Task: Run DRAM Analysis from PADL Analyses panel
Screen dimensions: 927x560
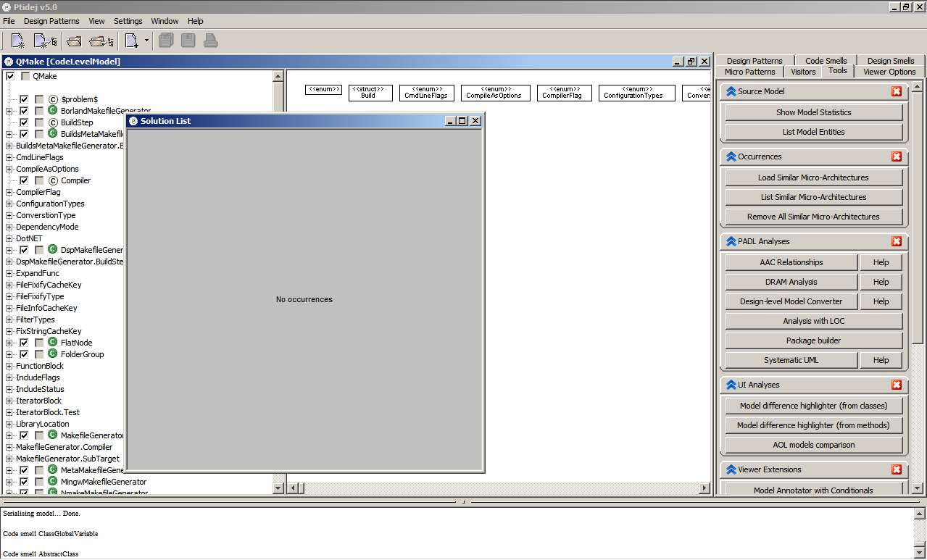Action: pos(791,281)
